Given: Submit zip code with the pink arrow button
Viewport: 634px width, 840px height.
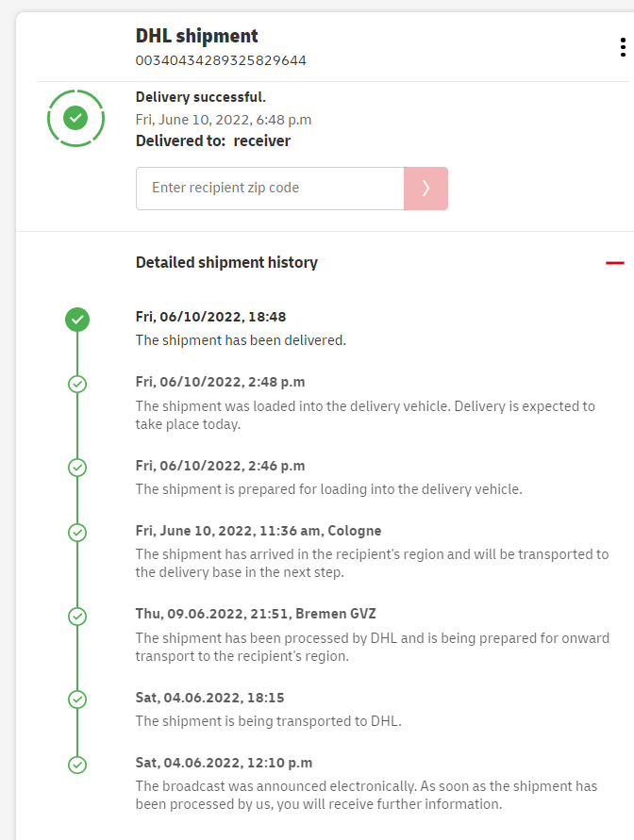Looking at the screenshot, I should pyautogui.click(x=425, y=189).
